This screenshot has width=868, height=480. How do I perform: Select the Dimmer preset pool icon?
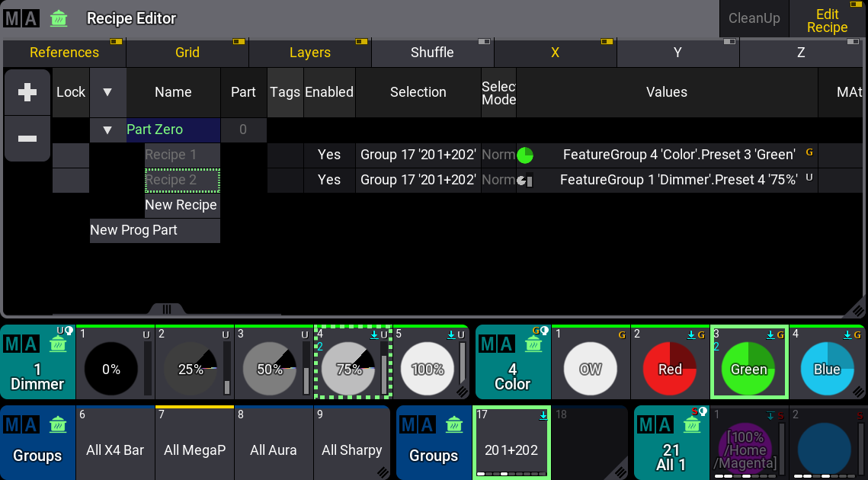[37, 362]
